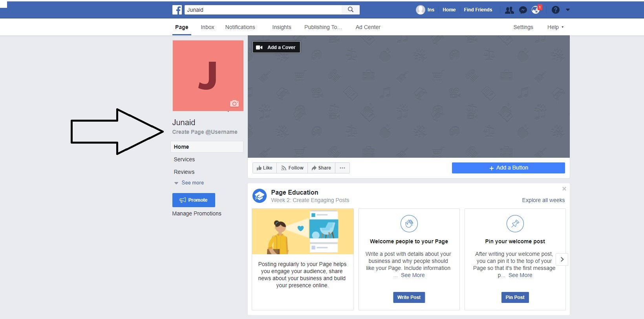Click the J profile picture
The width and height of the screenshot is (644, 319).
coord(208,76)
